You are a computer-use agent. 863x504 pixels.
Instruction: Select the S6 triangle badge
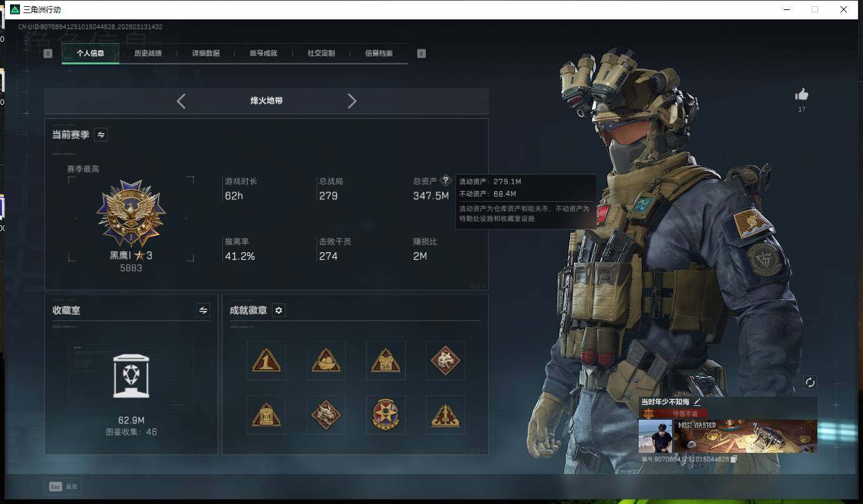(386, 360)
